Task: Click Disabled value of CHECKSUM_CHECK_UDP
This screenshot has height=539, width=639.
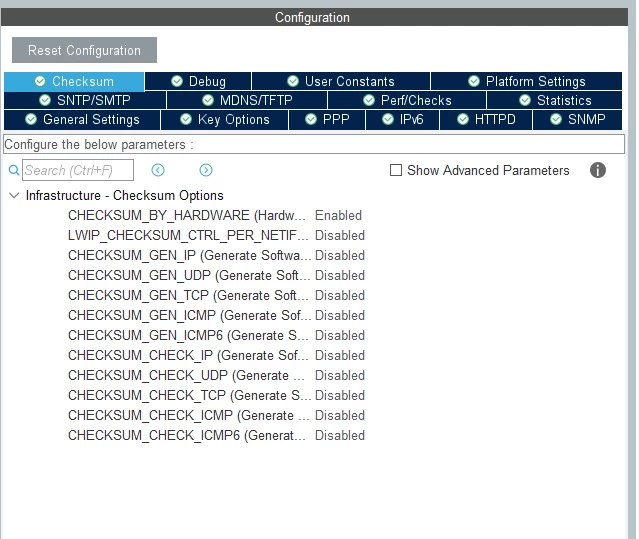Action: (340, 375)
